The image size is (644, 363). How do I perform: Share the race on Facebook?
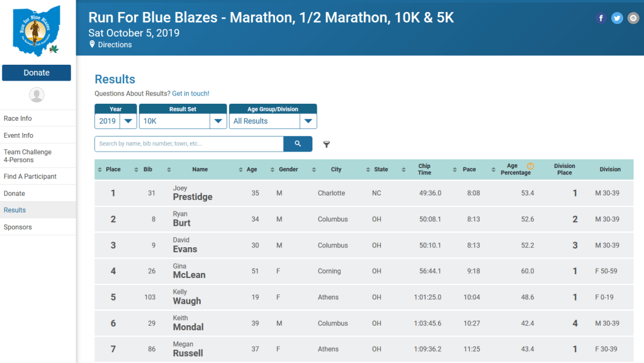[x=601, y=18]
